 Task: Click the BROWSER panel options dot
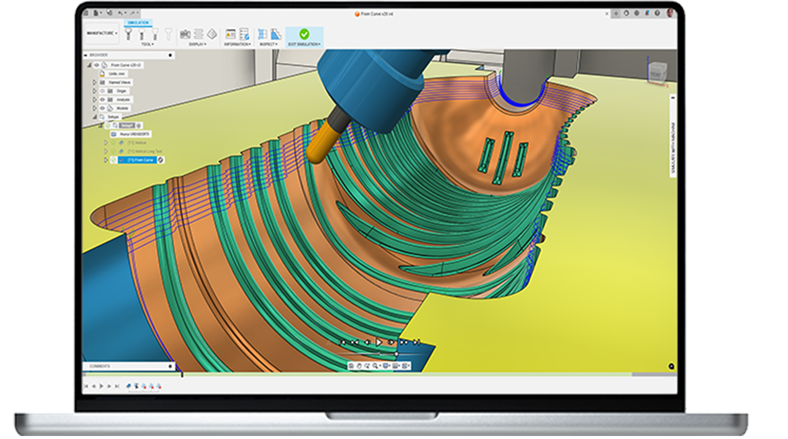pyautogui.click(x=170, y=55)
